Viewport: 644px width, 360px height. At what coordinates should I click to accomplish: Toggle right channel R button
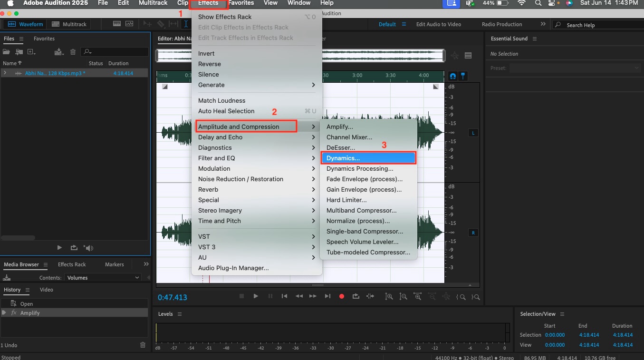473,233
